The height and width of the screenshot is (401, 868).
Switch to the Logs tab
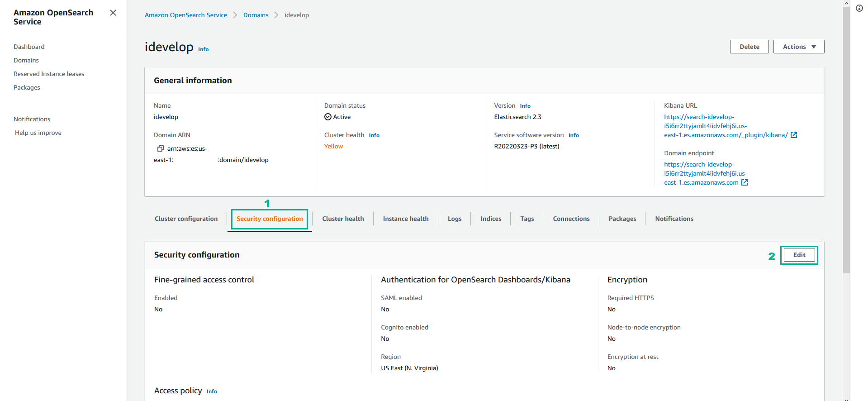pos(455,219)
